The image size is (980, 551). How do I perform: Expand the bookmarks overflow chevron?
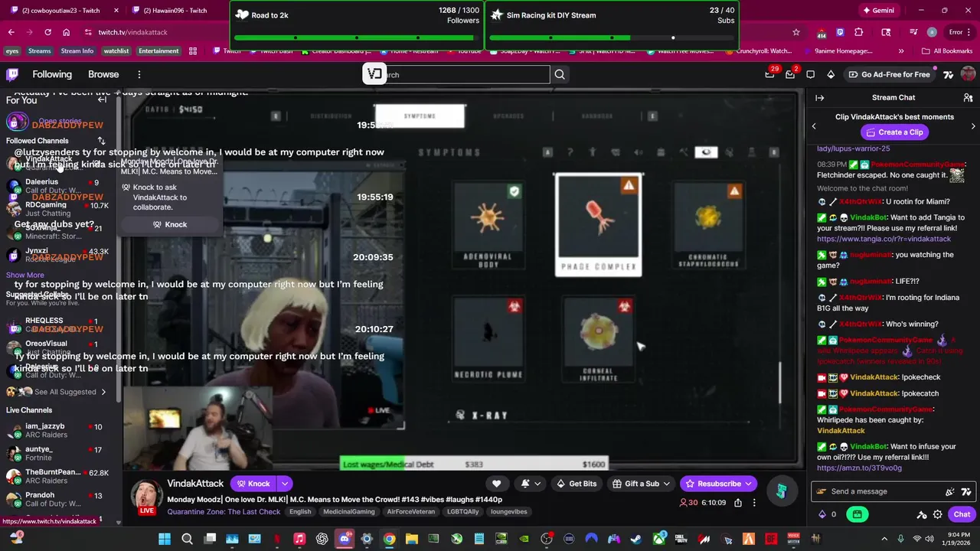[x=900, y=51]
